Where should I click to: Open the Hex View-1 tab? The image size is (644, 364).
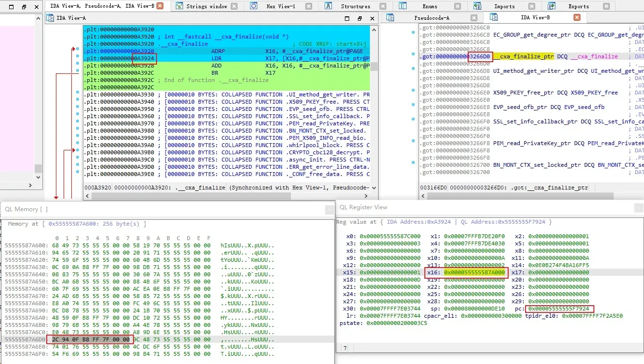[x=281, y=6]
